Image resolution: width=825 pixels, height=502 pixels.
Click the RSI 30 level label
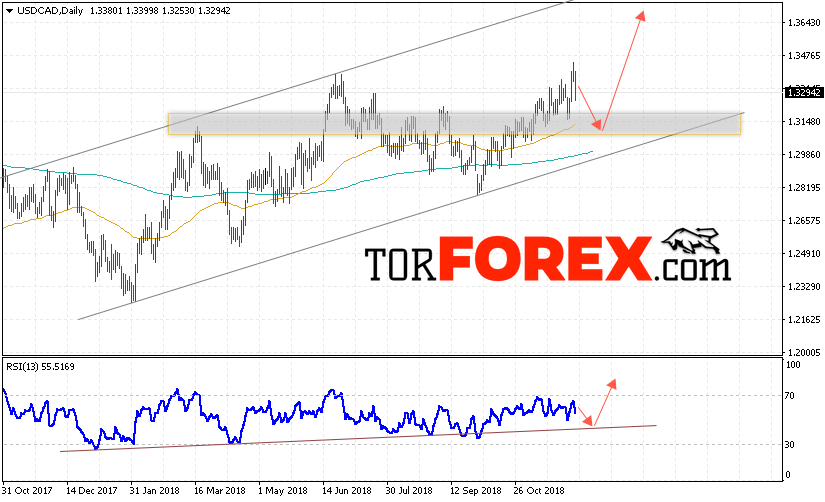[x=789, y=445]
